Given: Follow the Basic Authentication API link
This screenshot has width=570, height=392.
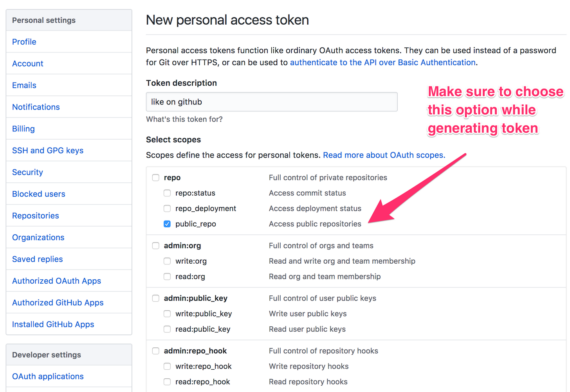Looking at the screenshot, I should pyautogui.click(x=382, y=63).
